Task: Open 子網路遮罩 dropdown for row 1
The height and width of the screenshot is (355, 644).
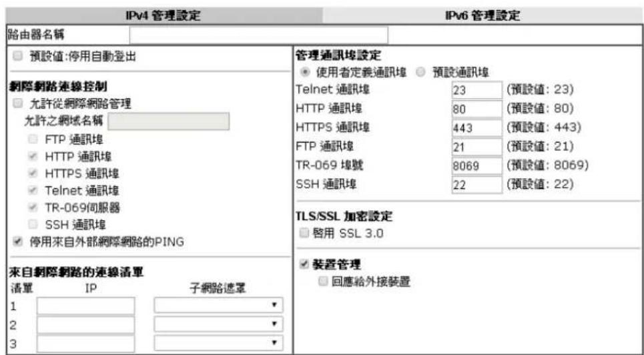Action: tap(218, 306)
